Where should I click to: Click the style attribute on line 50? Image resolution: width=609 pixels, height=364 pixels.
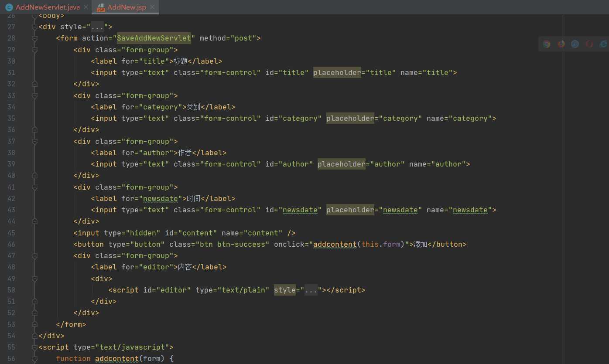pyautogui.click(x=285, y=290)
